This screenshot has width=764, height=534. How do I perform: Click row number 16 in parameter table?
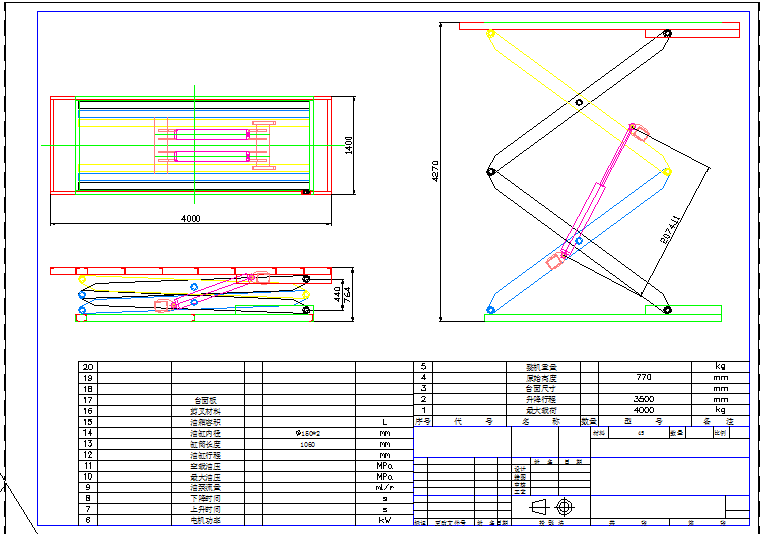(88, 411)
